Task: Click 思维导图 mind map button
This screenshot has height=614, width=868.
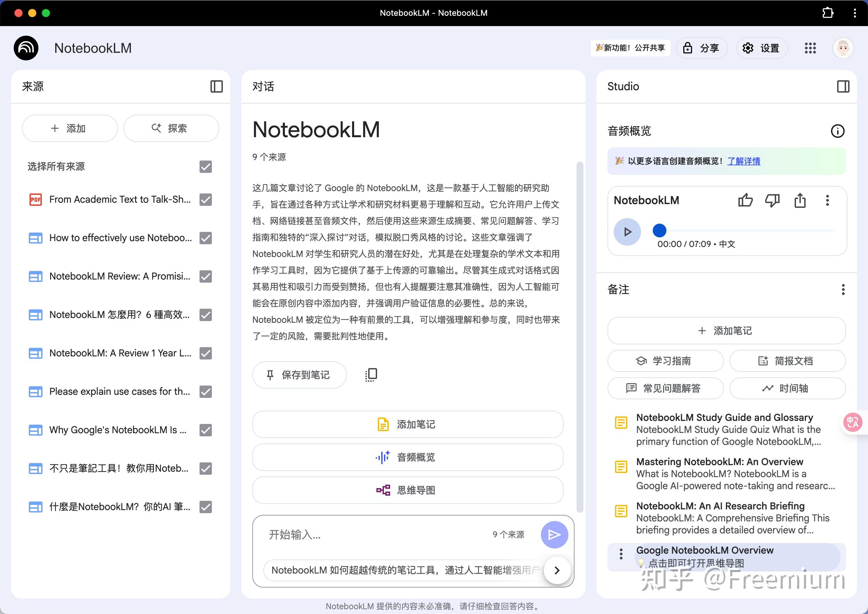Action: (408, 490)
